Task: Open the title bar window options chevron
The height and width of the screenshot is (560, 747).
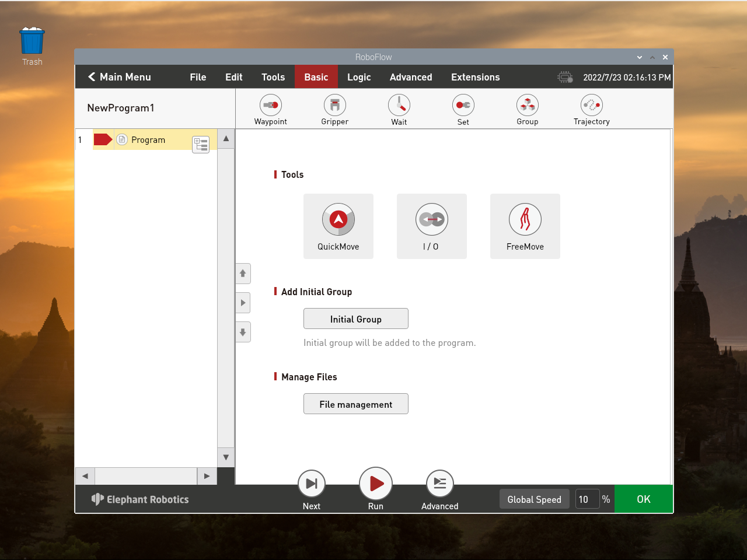Action: (639, 57)
